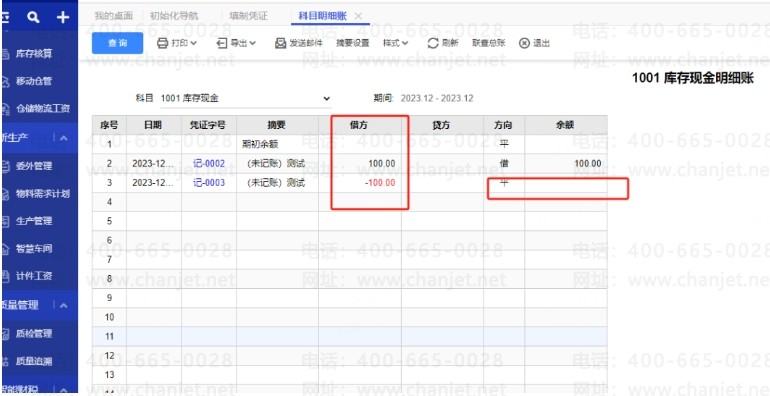Click the circled X icon for 退出
The width and height of the screenshot is (770, 396).
524,43
